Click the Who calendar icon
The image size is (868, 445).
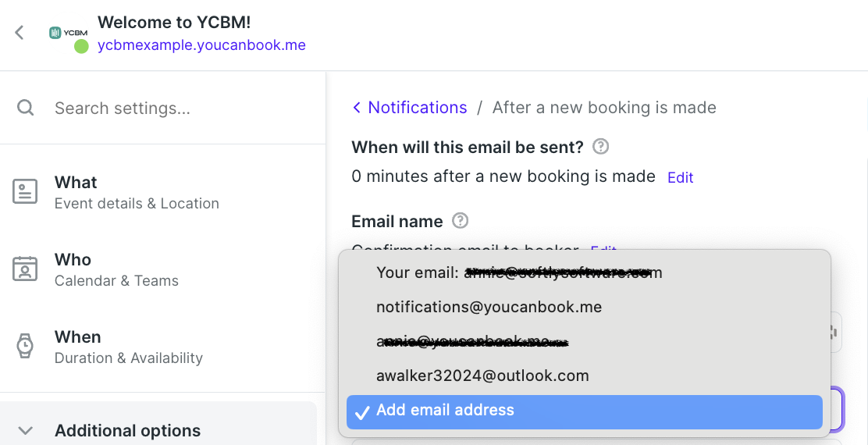[25, 269]
